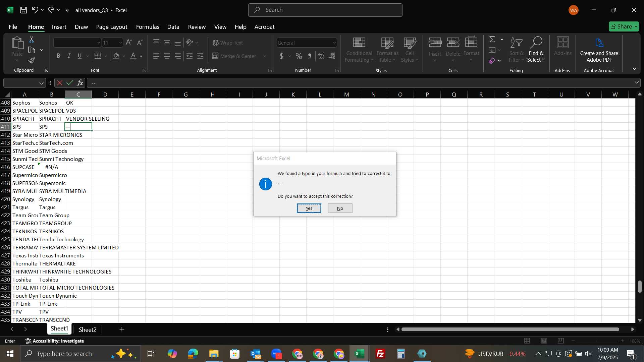Image resolution: width=644 pixels, height=362 pixels.
Task: Click the Copy icon in Clipboard group
Action: pyautogui.click(x=32, y=50)
